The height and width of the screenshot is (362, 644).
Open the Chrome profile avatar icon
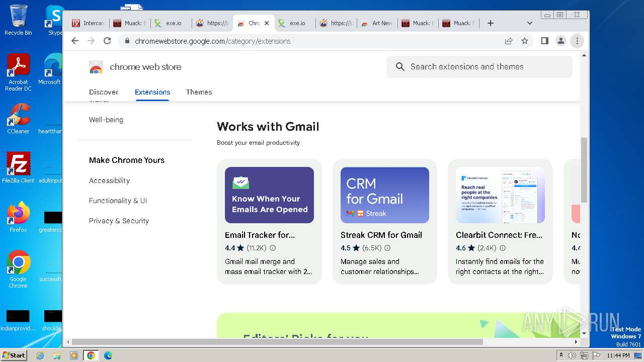pos(560,41)
